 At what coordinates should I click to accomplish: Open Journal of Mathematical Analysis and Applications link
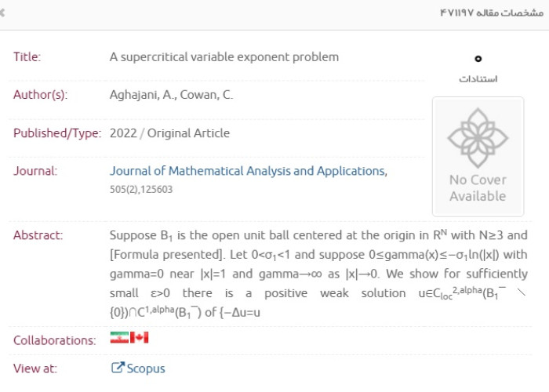coord(249,171)
